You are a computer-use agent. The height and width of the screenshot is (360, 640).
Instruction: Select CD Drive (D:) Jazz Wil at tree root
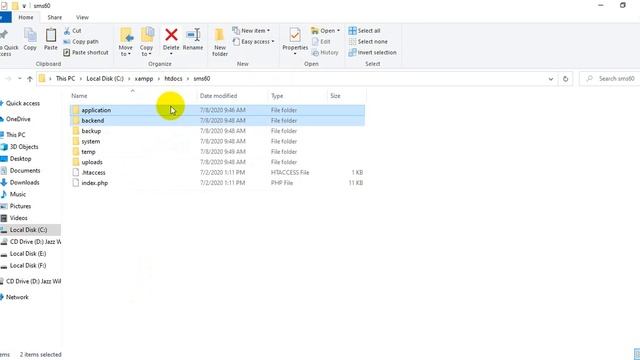[x=31, y=281]
